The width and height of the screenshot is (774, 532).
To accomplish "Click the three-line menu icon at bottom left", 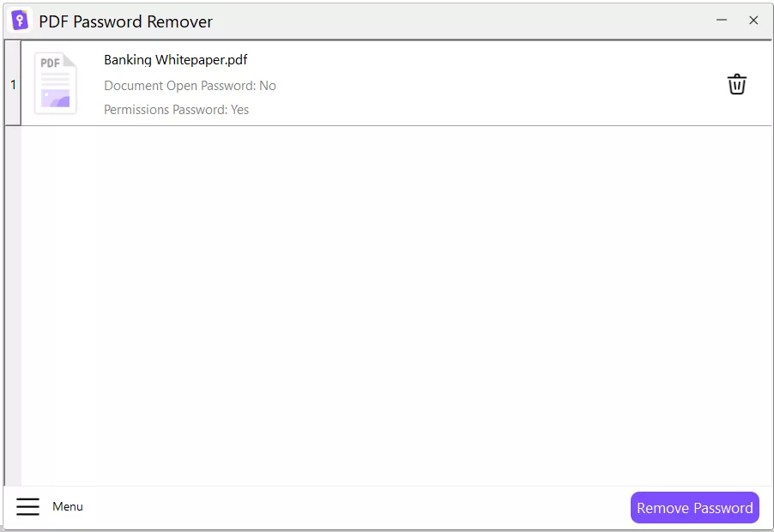I will (27, 506).
